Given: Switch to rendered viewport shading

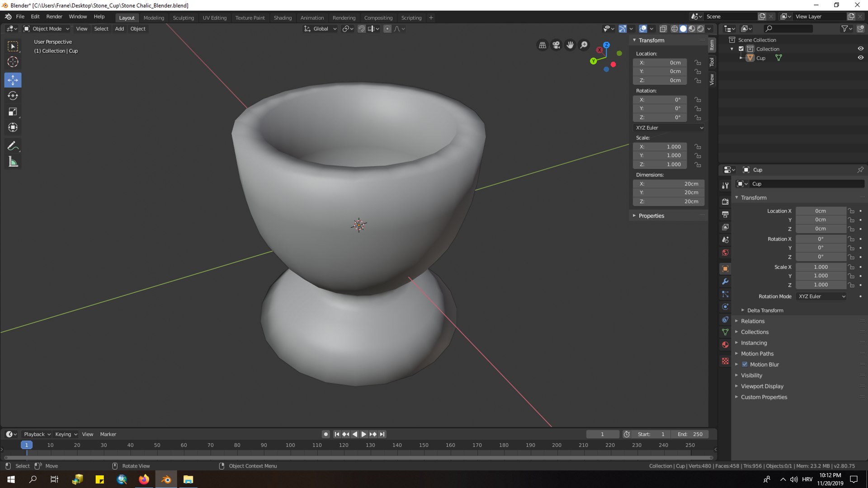Looking at the screenshot, I should [700, 28].
